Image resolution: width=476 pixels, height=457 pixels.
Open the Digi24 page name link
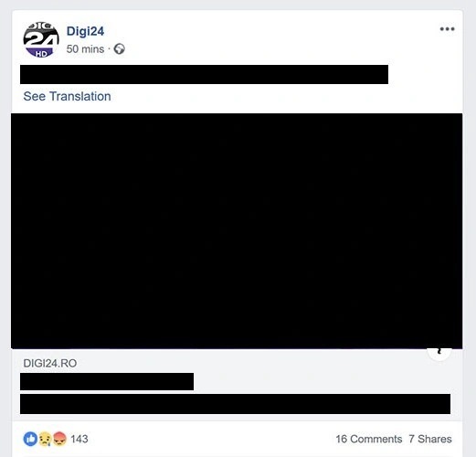click(x=85, y=31)
